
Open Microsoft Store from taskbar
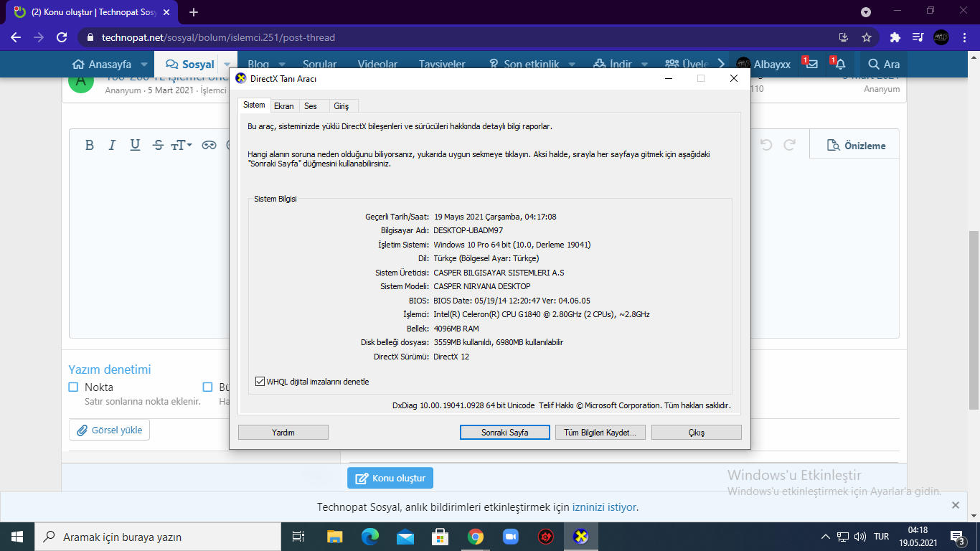440,537
